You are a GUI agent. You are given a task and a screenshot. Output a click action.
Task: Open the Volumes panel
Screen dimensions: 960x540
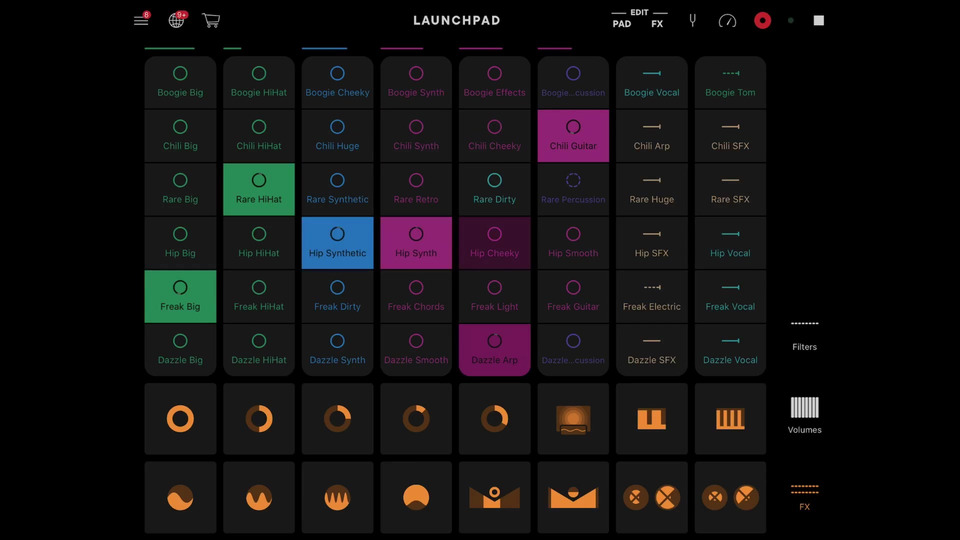[x=804, y=415]
